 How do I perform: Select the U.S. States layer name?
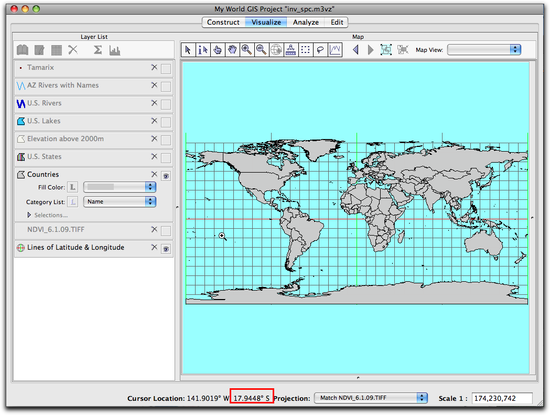click(44, 156)
